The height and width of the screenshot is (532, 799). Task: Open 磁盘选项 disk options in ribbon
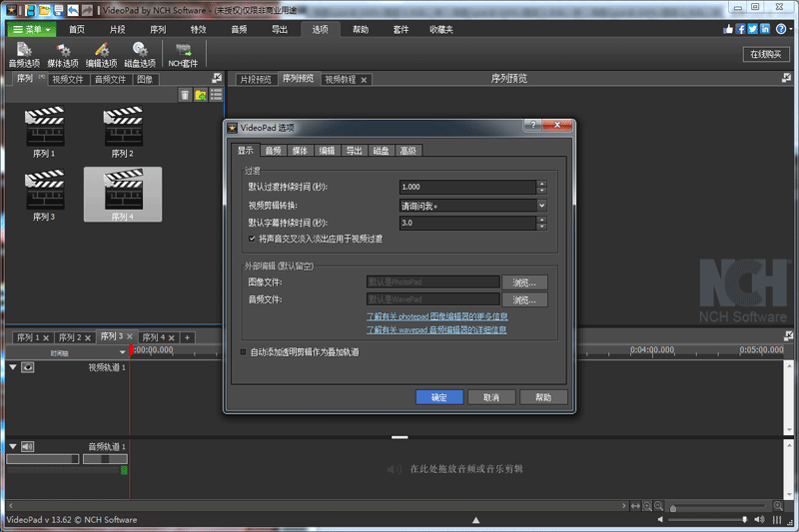click(x=140, y=55)
